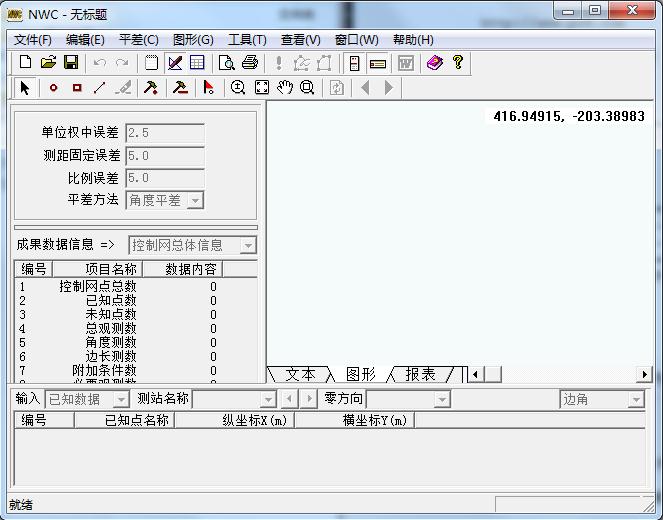Select the red circle point tool
Viewport: 663px width, 520px height.
click(53, 88)
